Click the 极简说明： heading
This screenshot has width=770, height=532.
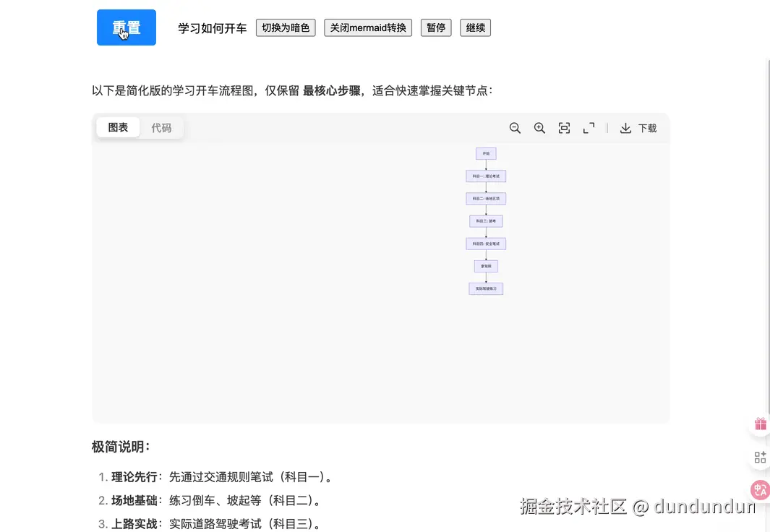121,447
